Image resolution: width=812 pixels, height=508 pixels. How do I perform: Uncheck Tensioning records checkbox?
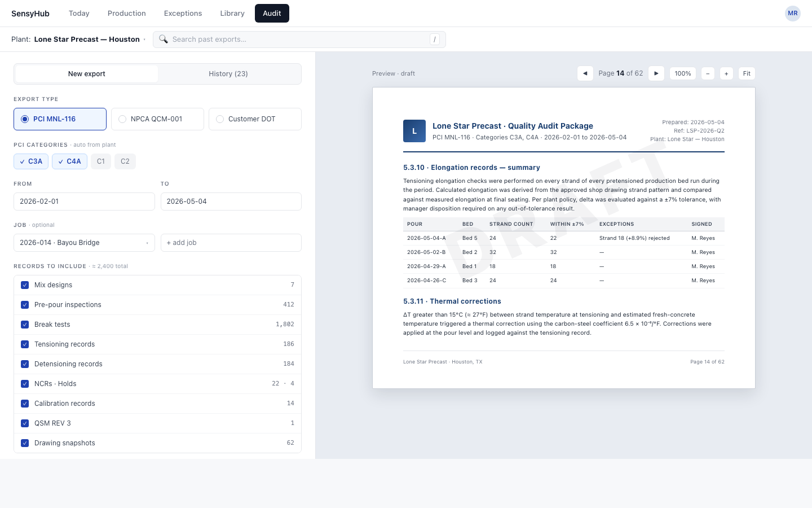[x=25, y=344]
